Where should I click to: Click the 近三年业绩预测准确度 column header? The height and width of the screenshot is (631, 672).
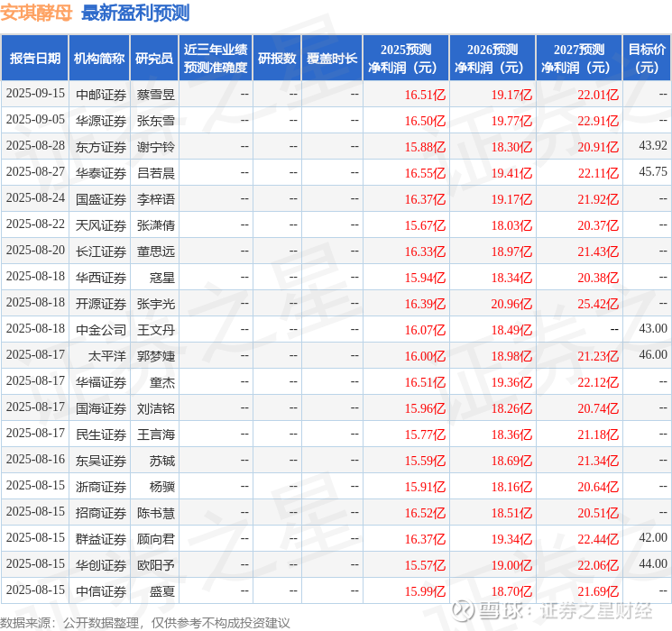click(x=216, y=59)
